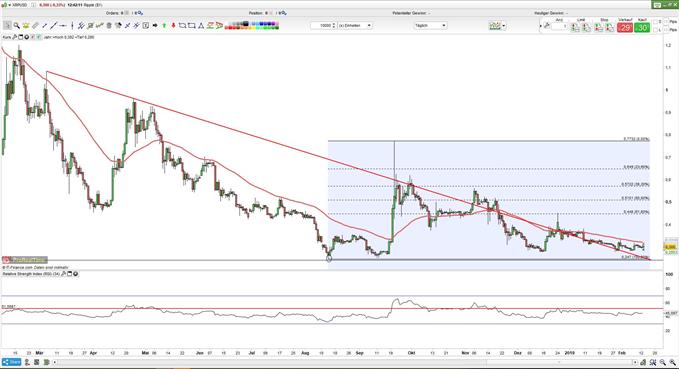
Task: Insert a green up arrow marker
Action: pos(164,26)
